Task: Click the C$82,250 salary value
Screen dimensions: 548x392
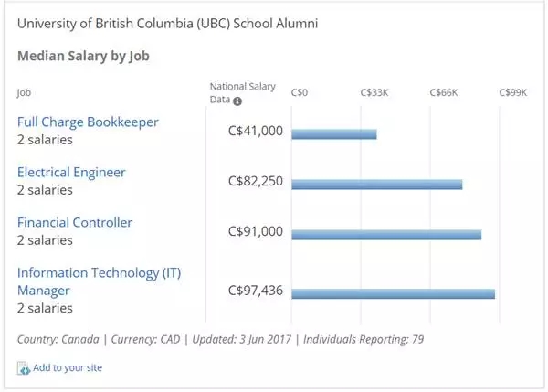Action: [255, 182]
